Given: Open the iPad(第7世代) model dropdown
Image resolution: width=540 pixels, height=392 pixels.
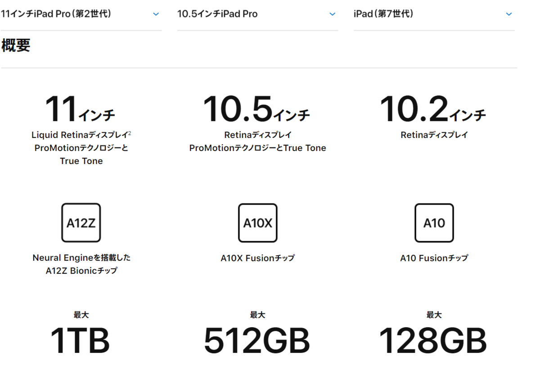Looking at the screenshot, I should point(434,14).
